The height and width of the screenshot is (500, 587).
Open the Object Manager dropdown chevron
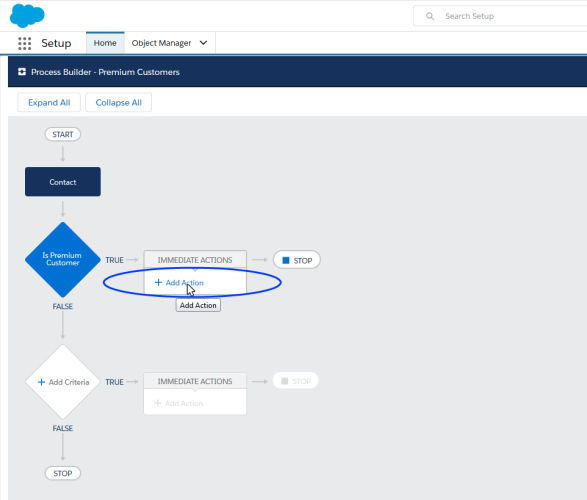point(203,43)
